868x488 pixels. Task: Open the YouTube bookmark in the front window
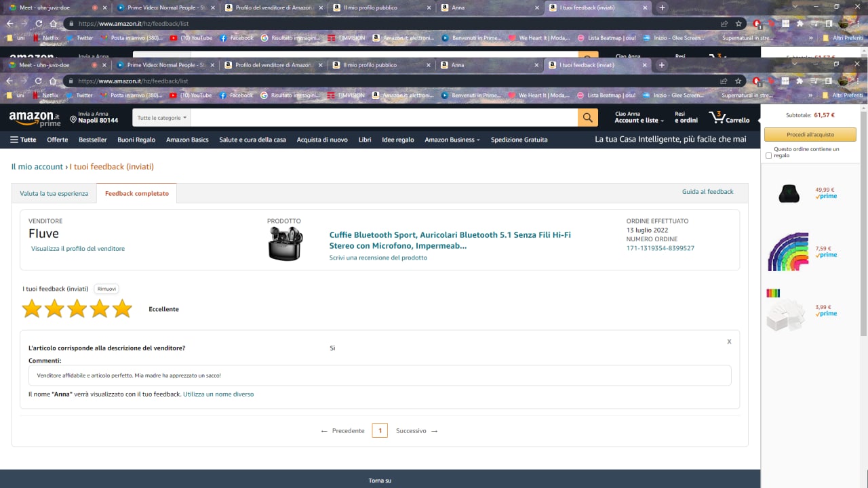tap(191, 96)
